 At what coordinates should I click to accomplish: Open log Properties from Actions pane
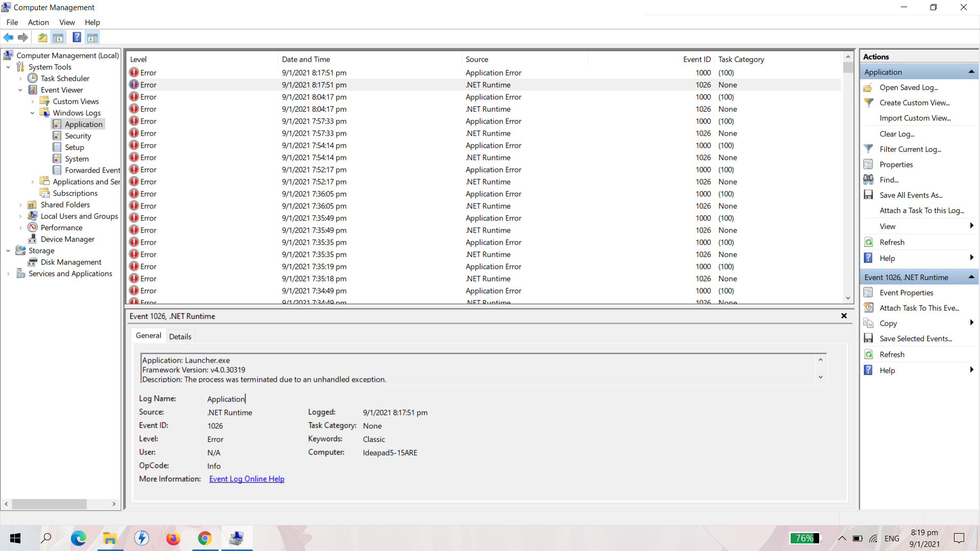896,165
